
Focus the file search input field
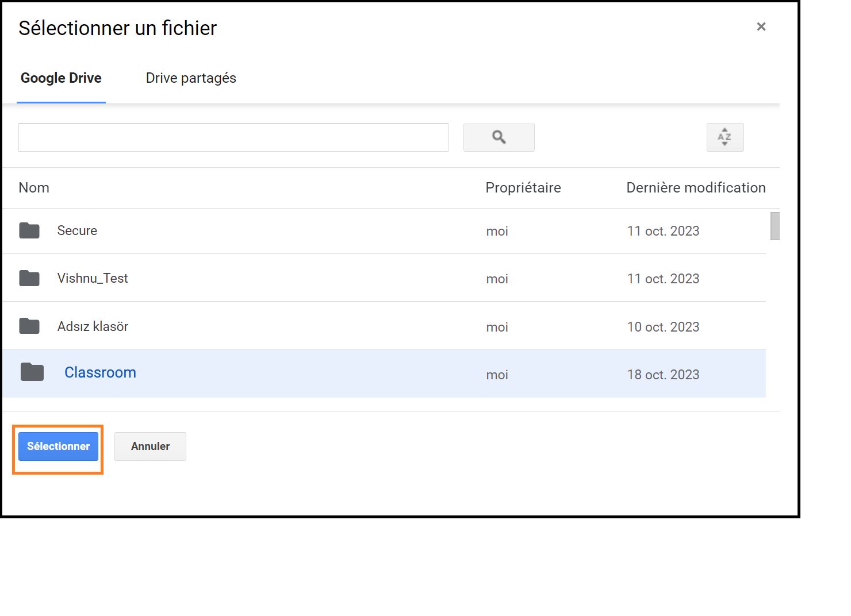click(233, 137)
